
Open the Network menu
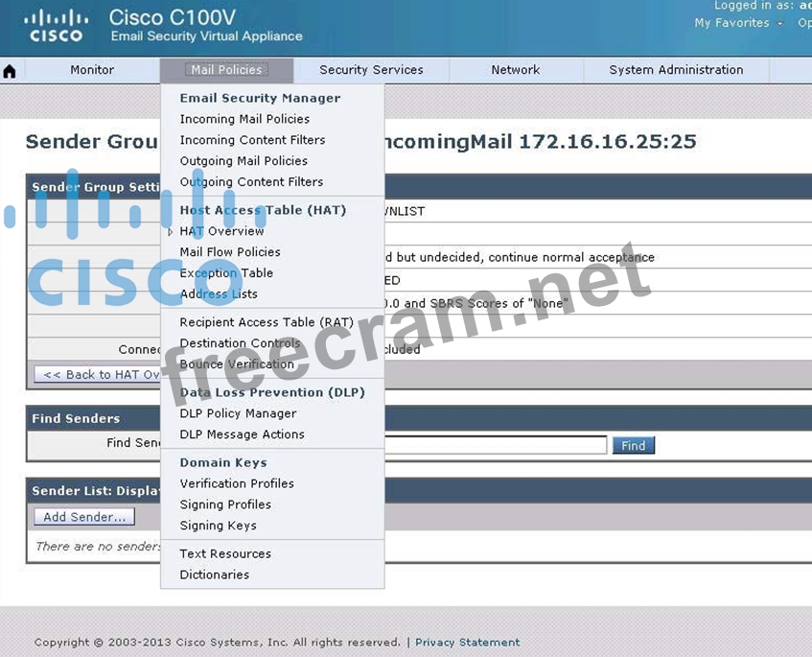[x=515, y=70]
